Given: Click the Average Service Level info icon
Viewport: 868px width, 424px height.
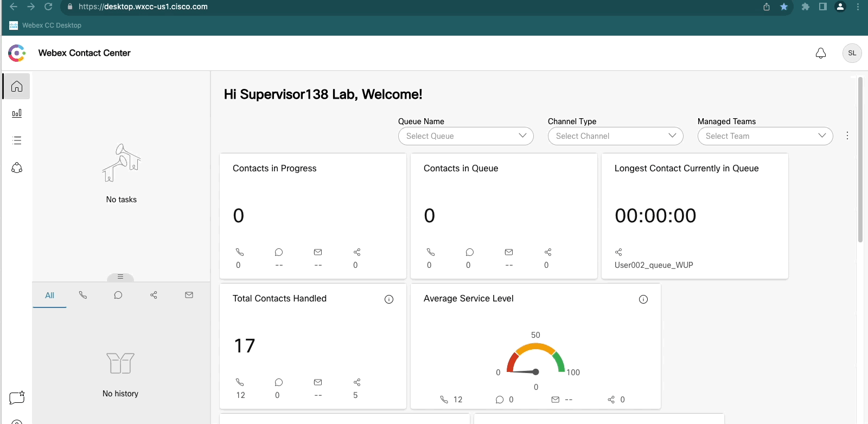Looking at the screenshot, I should click(x=643, y=299).
